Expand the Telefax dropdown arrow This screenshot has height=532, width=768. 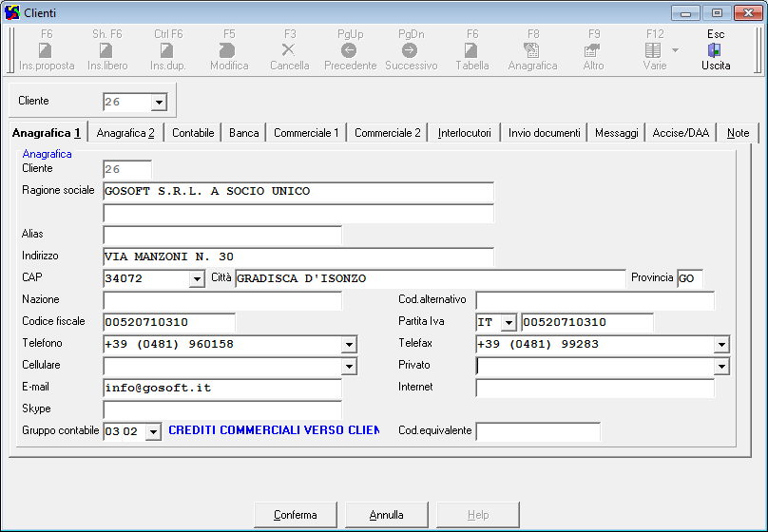click(x=721, y=345)
